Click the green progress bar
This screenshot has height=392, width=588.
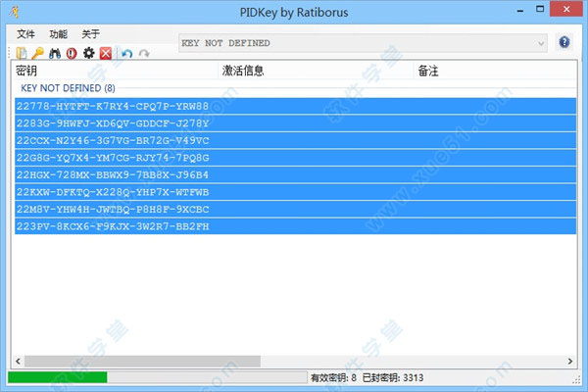(x=57, y=377)
